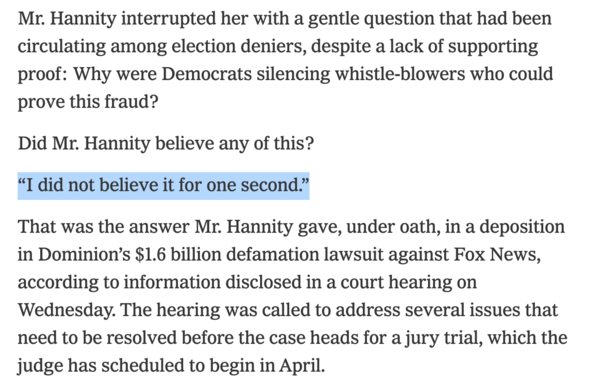The width and height of the screenshot is (596, 386).
Task: Click the phrase "election deniers"
Action: 239,46
